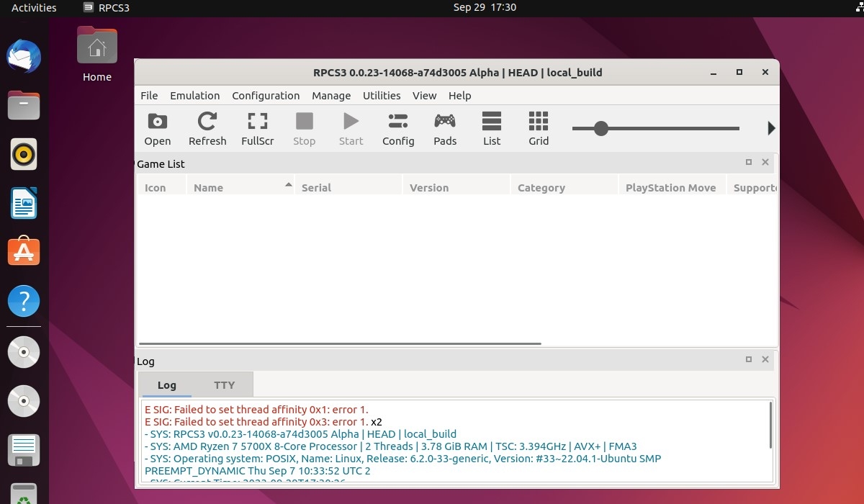The image size is (864, 504).
Task: Switch to the TTY tab
Action: 224,385
